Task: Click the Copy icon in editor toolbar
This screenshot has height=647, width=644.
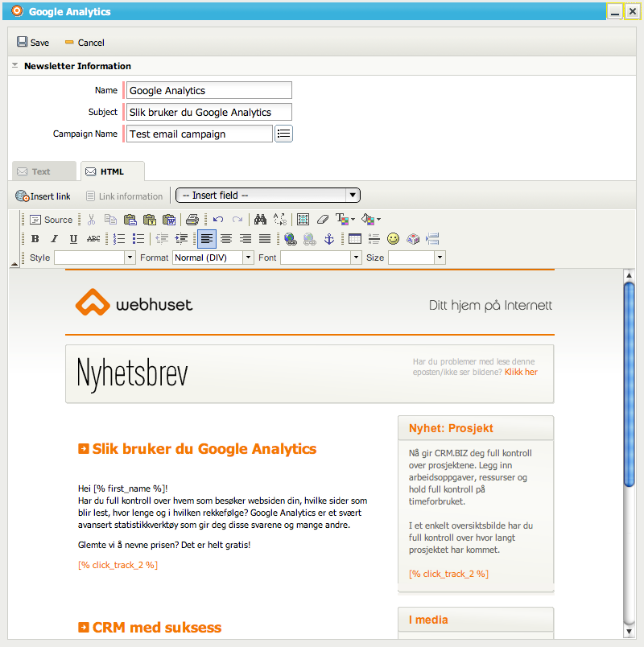Action: click(x=110, y=220)
